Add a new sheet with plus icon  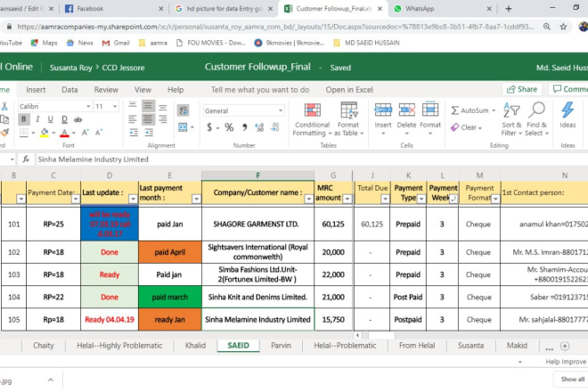tap(565, 346)
